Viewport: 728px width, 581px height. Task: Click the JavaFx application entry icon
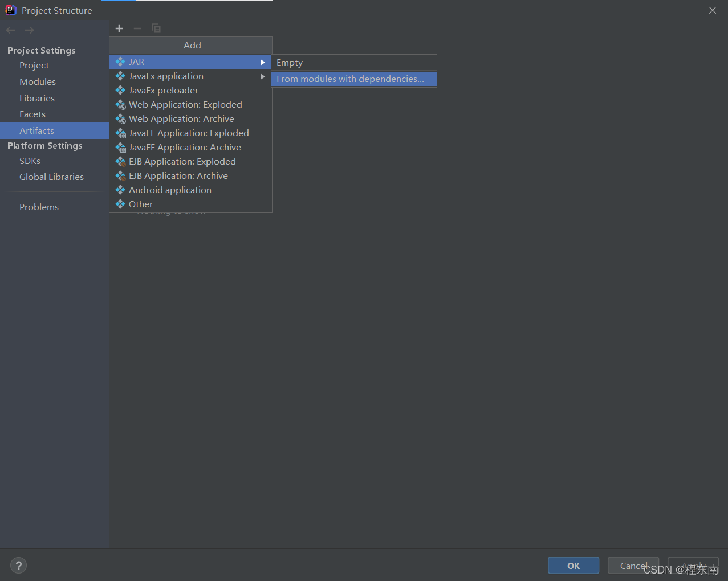pyautogui.click(x=120, y=76)
